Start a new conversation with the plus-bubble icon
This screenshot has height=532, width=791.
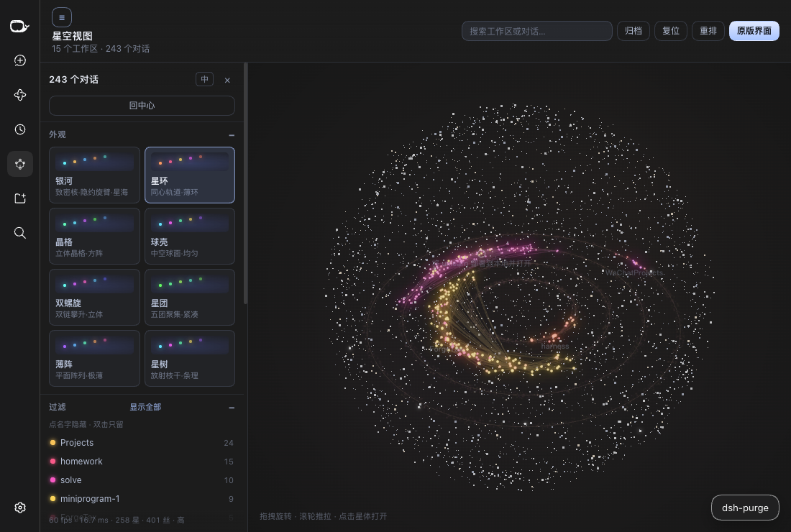point(19,60)
